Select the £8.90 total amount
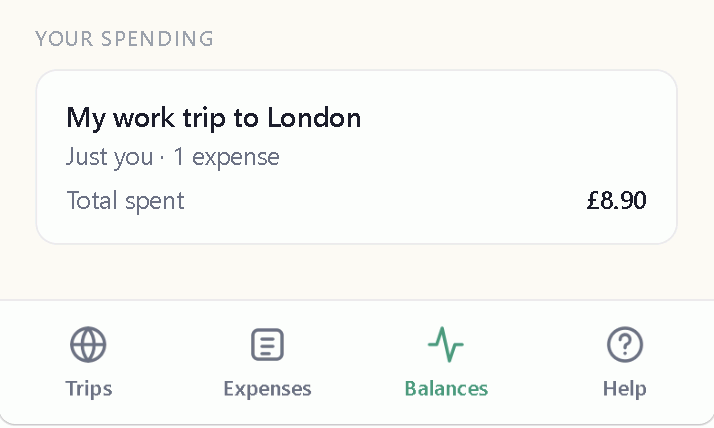Image resolution: width=714 pixels, height=428 pixels. pyautogui.click(x=617, y=200)
